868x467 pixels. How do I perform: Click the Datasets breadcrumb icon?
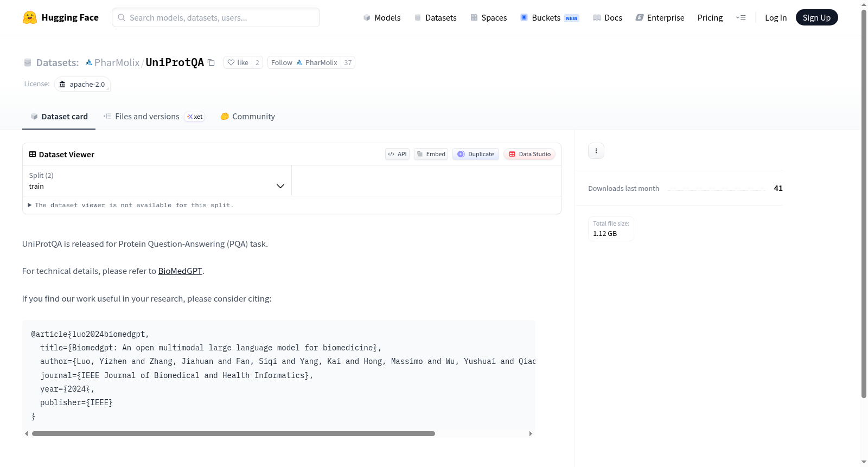coord(28,62)
